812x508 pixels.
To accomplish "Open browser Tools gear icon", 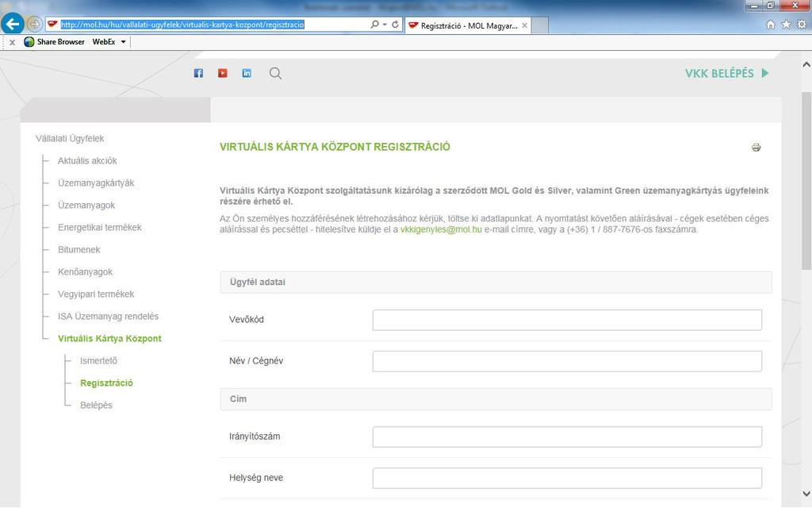I will [x=802, y=25].
